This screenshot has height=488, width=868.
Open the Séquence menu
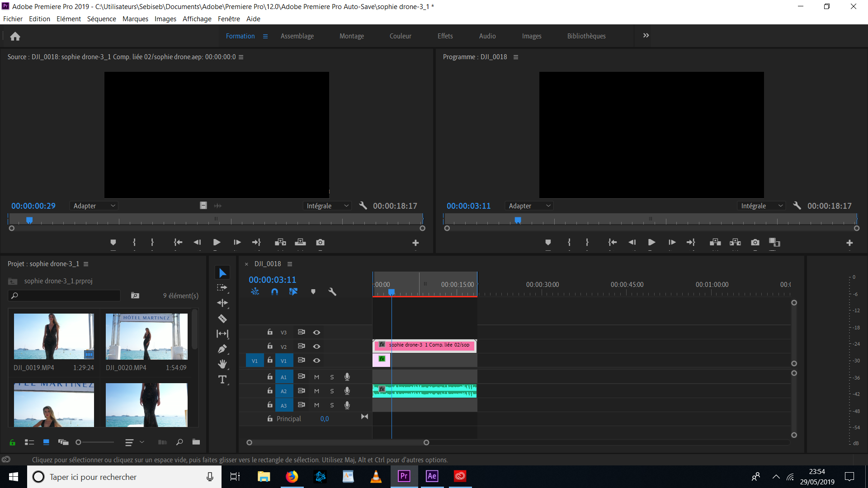(101, 19)
